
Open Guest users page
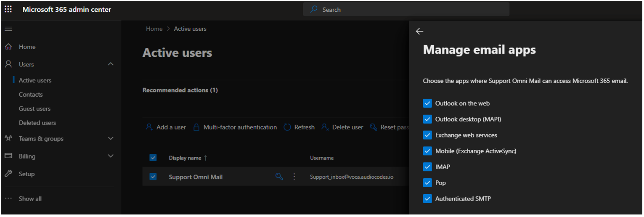click(x=34, y=108)
